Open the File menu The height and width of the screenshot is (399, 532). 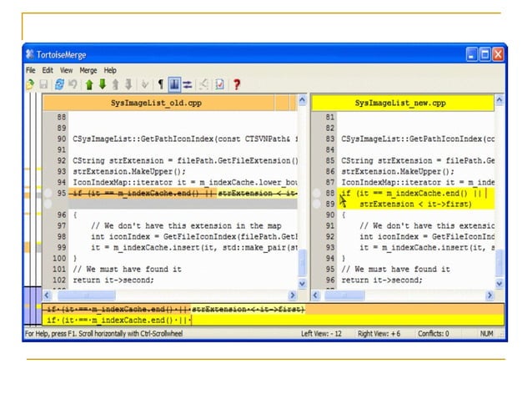click(30, 71)
